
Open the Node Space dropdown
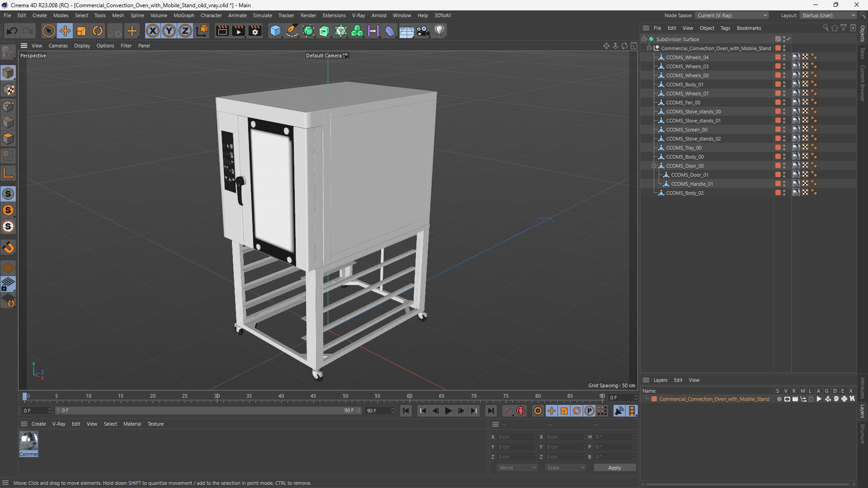tap(732, 15)
